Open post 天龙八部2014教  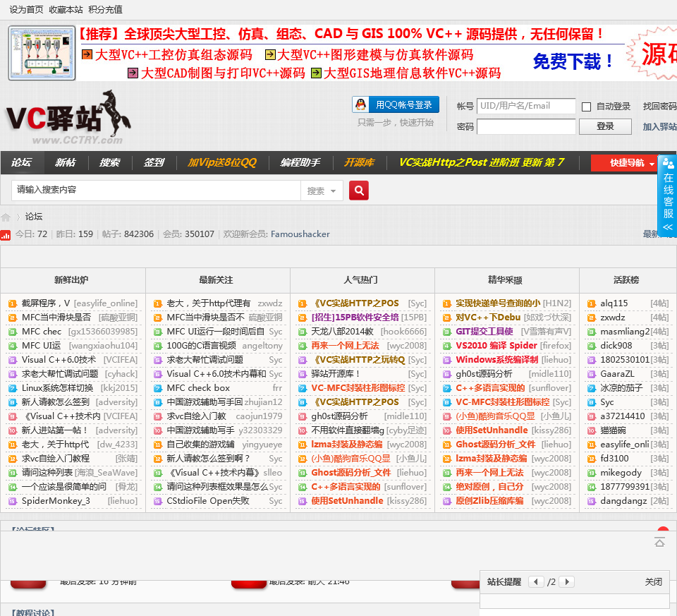[x=343, y=332]
